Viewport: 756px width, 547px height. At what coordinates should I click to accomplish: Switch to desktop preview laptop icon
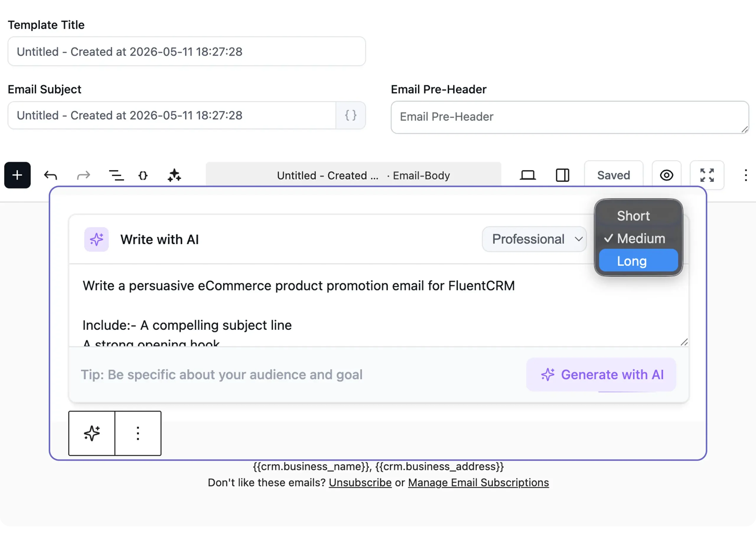528,175
